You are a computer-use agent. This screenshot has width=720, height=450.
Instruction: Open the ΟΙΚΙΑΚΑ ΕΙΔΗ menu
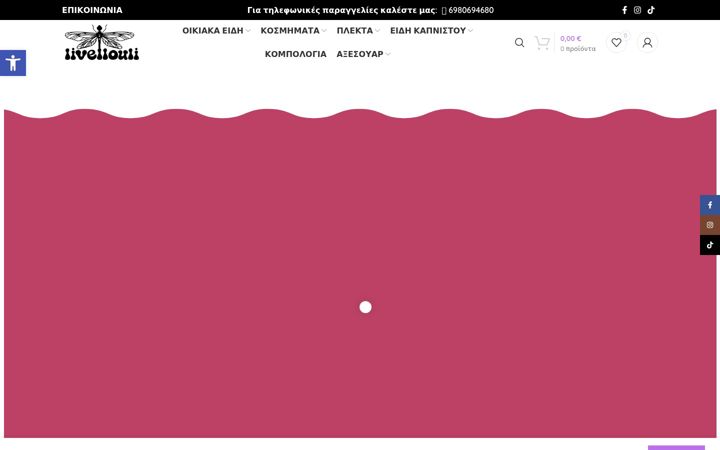click(x=213, y=31)
